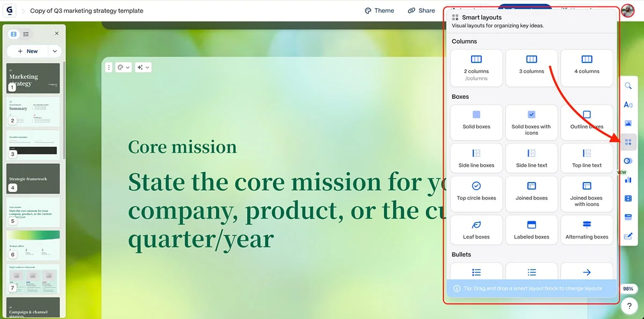Open the AI edit sparkle dropdown
Viewport: 644px width, 319px height.
click(x=143, y=67)
